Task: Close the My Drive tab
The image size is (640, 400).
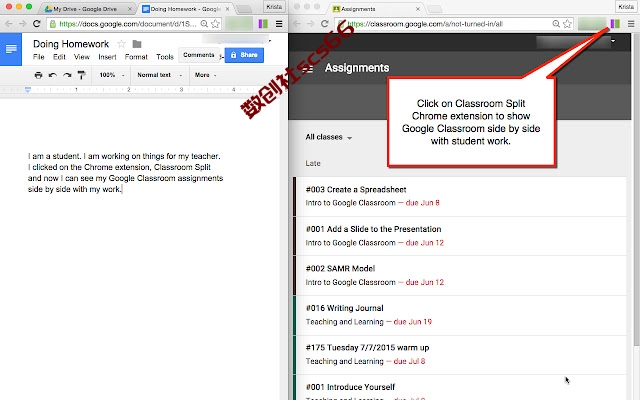Action: tap(130, 9)
